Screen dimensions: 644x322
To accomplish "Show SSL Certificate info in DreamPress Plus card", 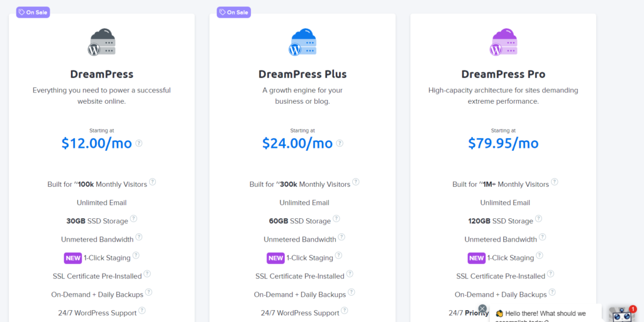I will coord(350,274).
